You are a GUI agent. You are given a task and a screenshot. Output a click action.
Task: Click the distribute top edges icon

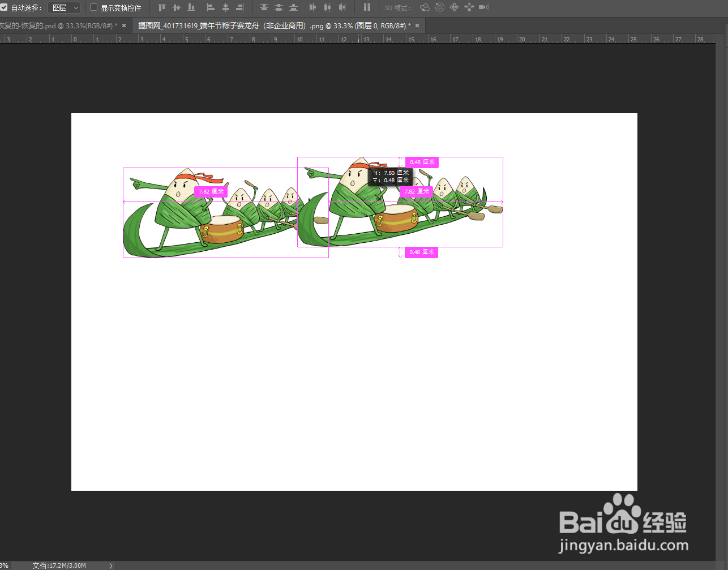click(x=264, y=7)
